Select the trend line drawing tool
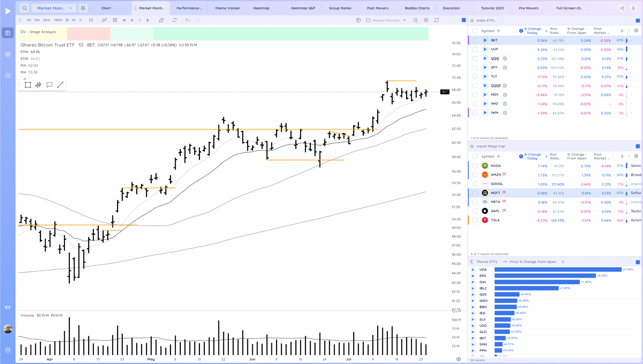The image size is (643, 364). [x=60, y=85]
